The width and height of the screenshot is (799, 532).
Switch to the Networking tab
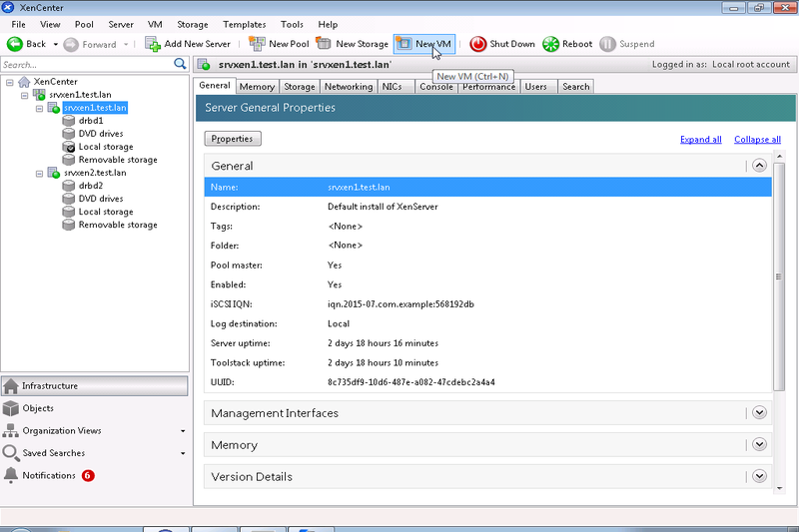[x=349, y=87]
